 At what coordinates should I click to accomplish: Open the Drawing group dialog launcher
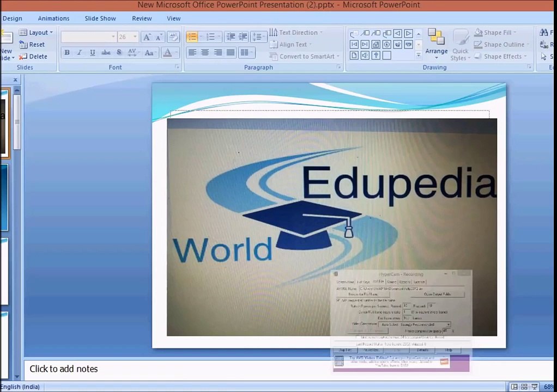tap(529, 67)
